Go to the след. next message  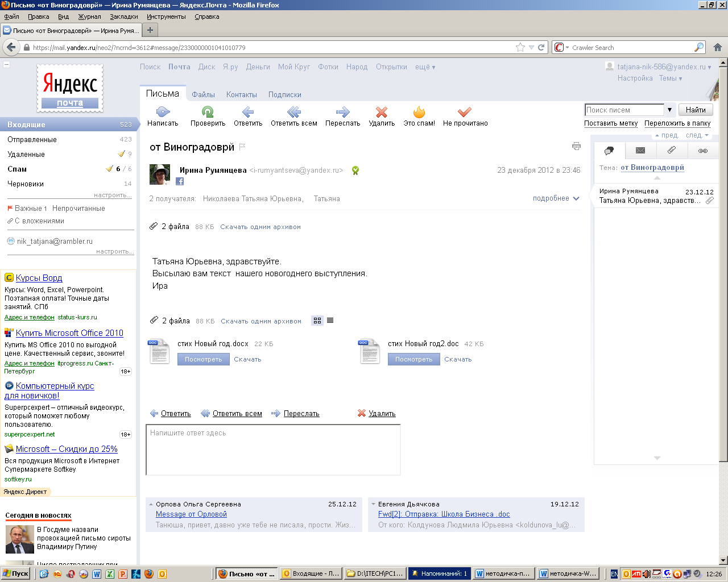[697, 135]
